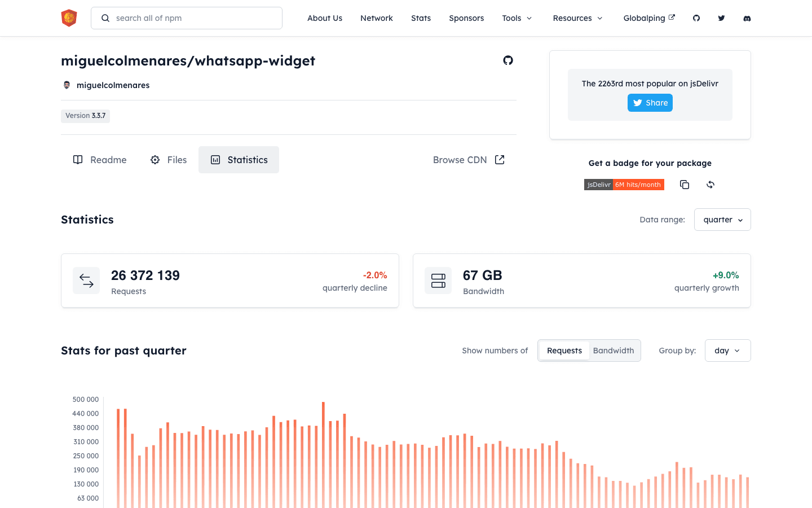Click the badge refresh/switch icon
This screenshot has width=812, height=508.
click(x=710, y=185)
